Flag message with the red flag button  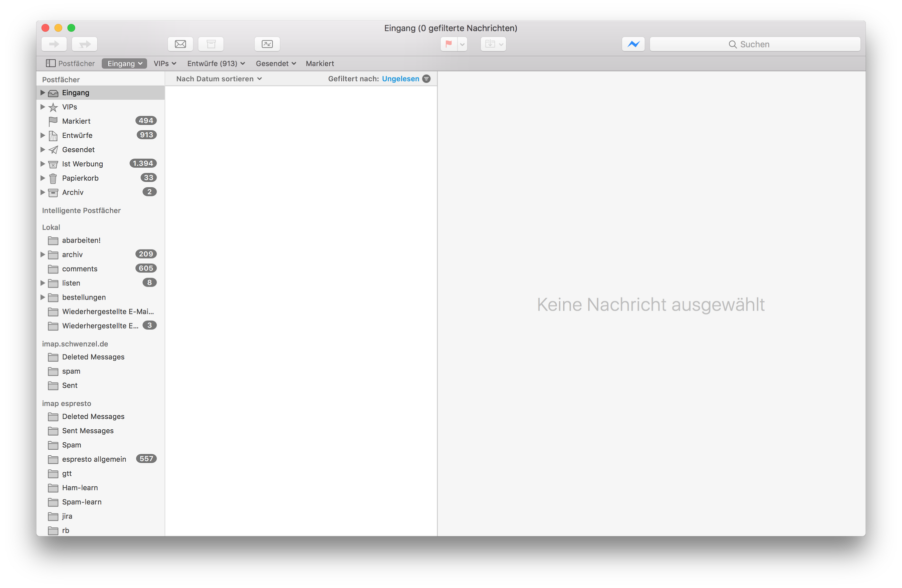point(449,44)
